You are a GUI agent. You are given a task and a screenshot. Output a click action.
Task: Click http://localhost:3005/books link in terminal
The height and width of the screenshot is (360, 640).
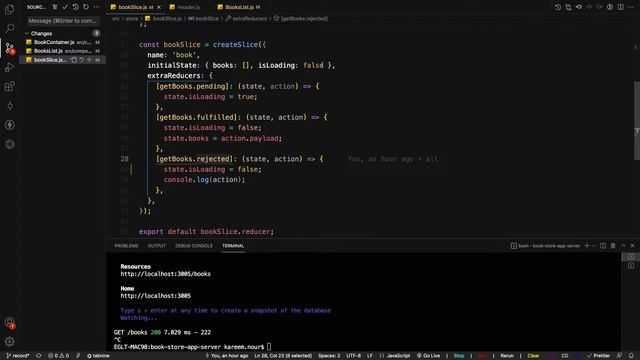click(165, 274)
